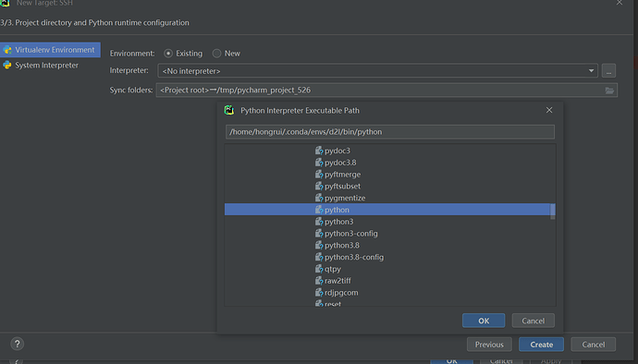
Task: Click the pygmentize file icon
Action: coord(319,198)
